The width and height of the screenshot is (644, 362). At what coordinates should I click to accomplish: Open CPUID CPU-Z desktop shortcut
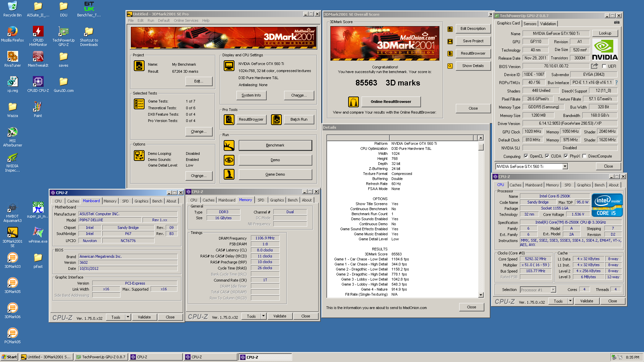[x=38, y=84]
